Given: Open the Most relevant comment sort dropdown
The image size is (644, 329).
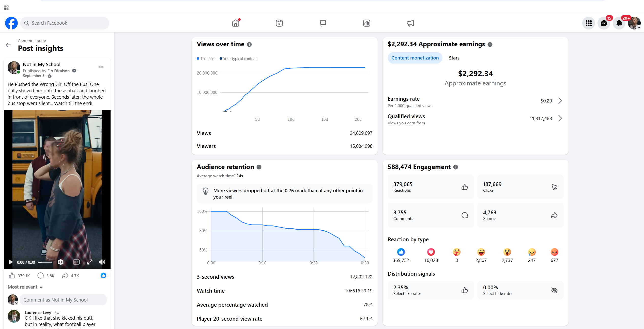Looking at the screenshot, I should coord(25,287).
